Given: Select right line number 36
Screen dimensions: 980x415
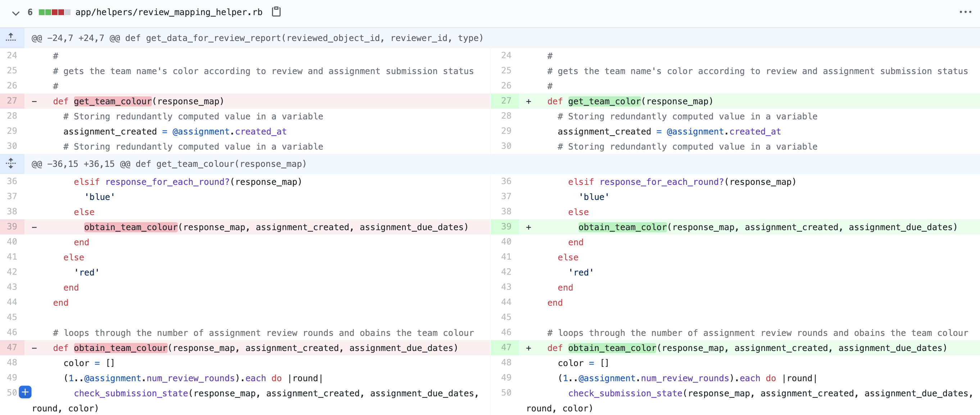Looking at the screenshot, I should pyautogui.click(x=506, y=182).
